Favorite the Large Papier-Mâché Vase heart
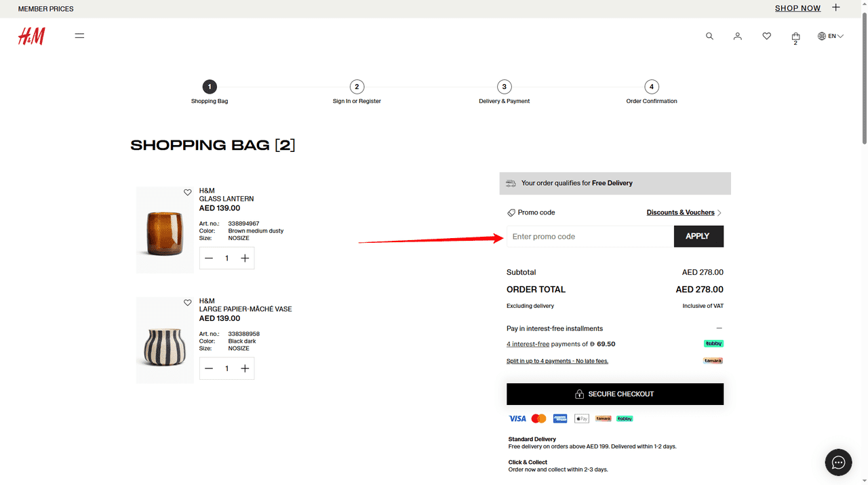This screenshot has width=868, height=485. pyautogui.click(x=188, y=303)
